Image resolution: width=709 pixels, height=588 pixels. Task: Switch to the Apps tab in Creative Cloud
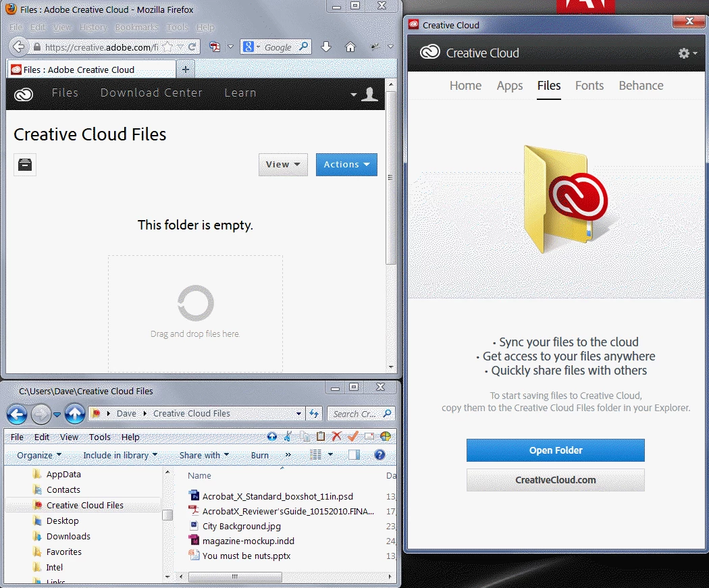(510, 86)
